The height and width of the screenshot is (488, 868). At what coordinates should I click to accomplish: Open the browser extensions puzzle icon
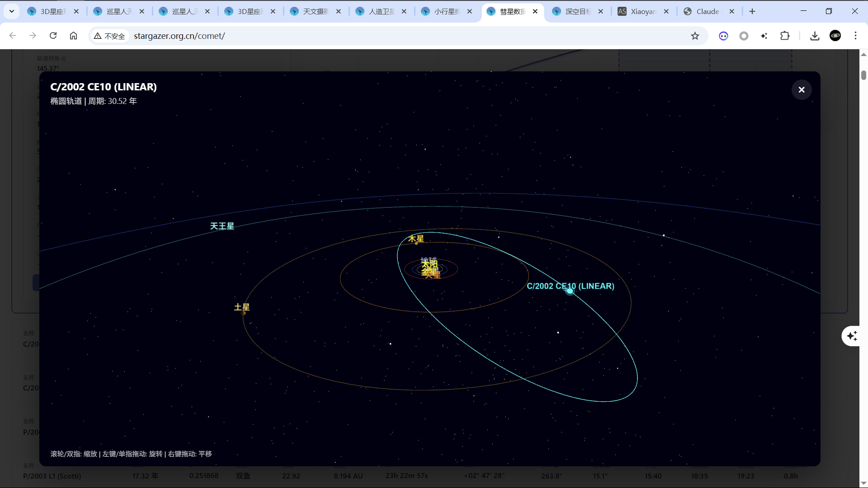785,36
